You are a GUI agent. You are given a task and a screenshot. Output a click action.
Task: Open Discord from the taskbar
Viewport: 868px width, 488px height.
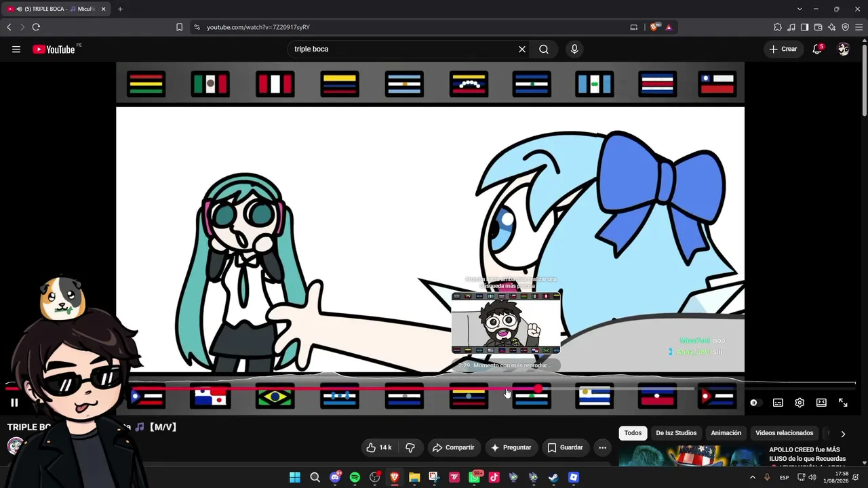[x=335, y=477]
